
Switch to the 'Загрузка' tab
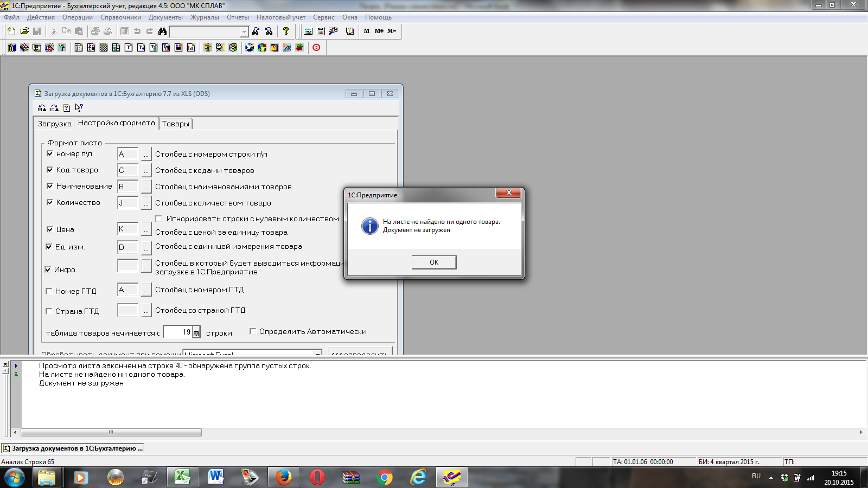(55, 124)
